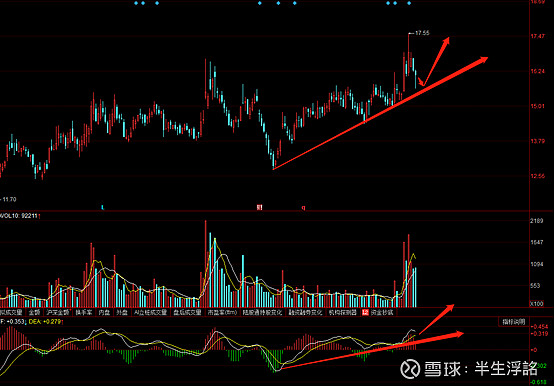Select the 金额 indicator tab
The width and height of the screenshot is (555, 387).
[x=34, y=312]
